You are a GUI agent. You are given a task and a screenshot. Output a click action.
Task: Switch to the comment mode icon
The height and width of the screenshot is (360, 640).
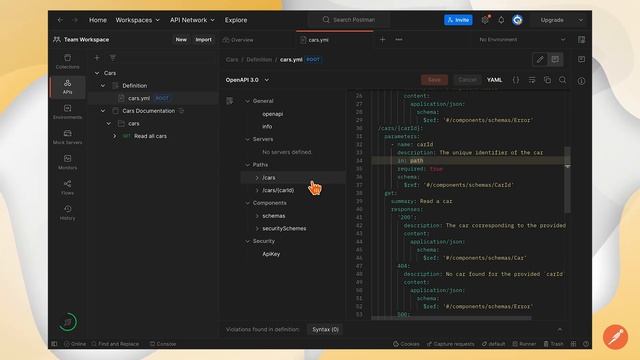pos(555,60)
